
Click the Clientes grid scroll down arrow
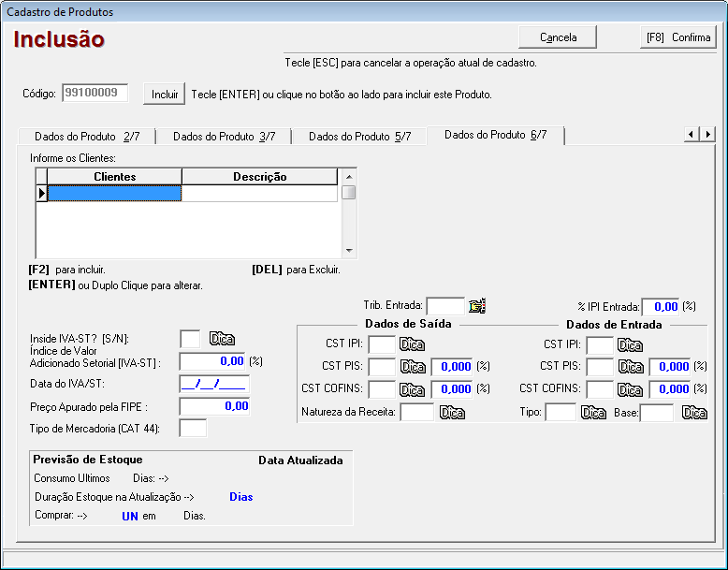point(348,251)
